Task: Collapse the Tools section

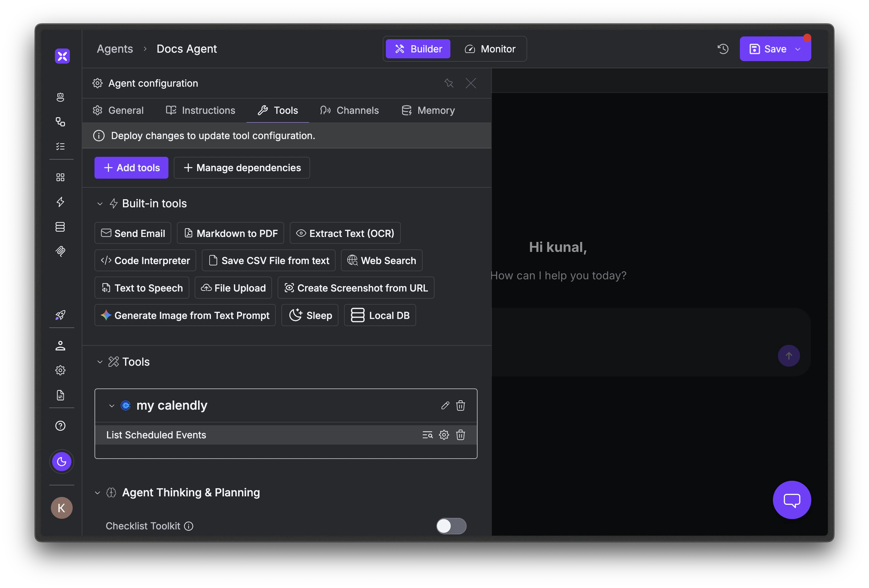Action: [x=100, y=362]
